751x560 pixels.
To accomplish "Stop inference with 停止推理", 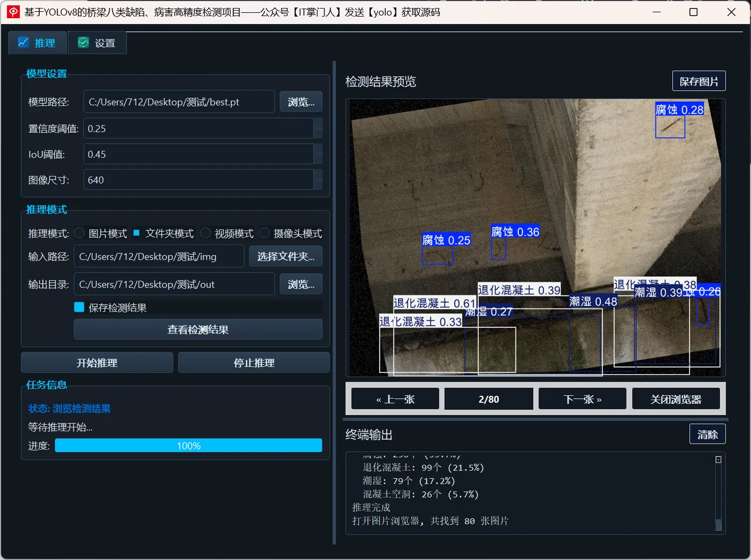I will tap(254, 363).
